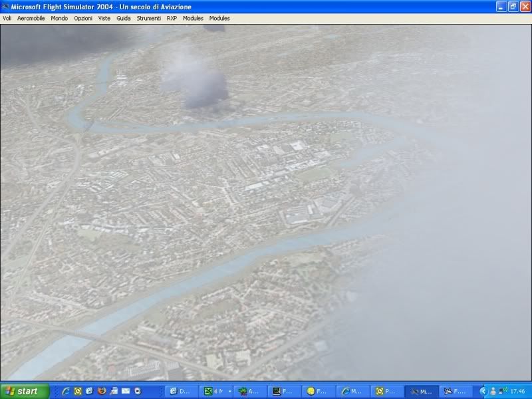Switch to the white airplane "F..." taskbar window

click(x=456, y=391)
